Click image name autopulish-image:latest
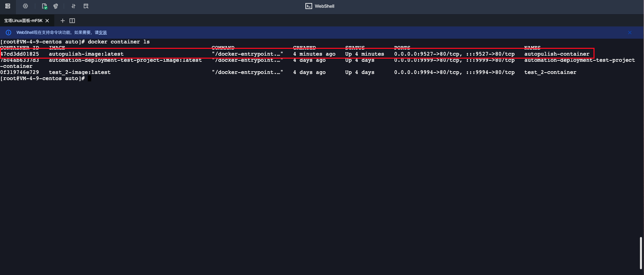 pos(86,54)
